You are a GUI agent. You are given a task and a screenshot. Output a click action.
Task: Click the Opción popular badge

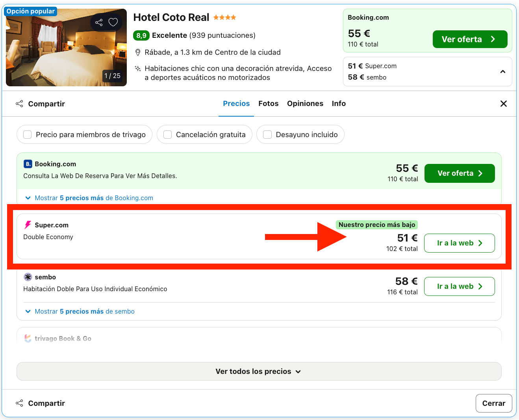[x=30, y=11]
